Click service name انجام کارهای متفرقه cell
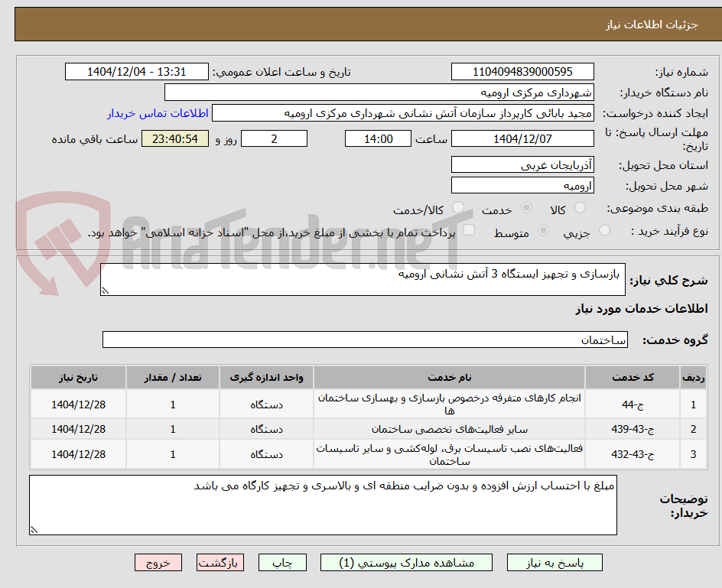722x588 pixels. tap(449, 404)
